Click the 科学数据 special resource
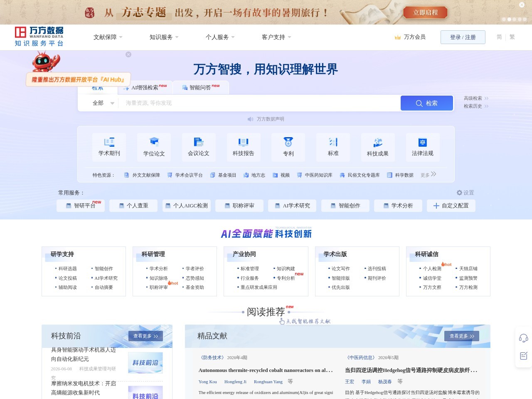 click(x=400, y=175)
